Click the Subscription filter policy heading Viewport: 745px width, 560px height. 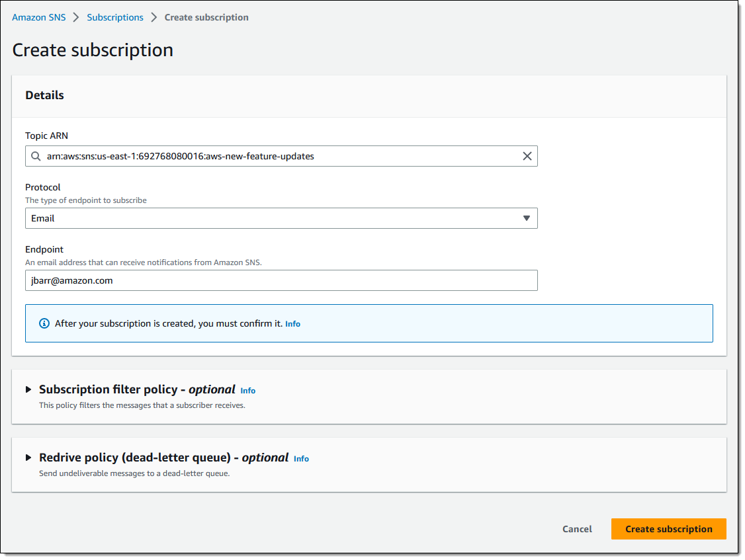[137, 389]
